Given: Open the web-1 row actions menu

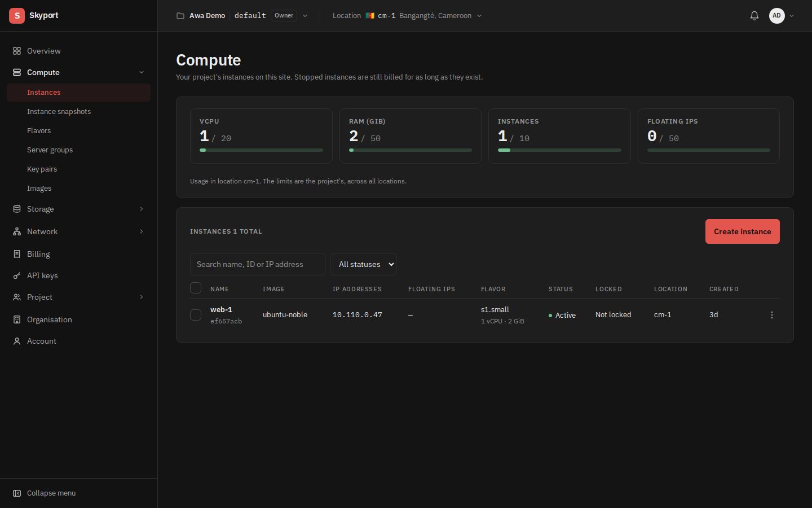Looking at the screenshot, I should (772, 315).
